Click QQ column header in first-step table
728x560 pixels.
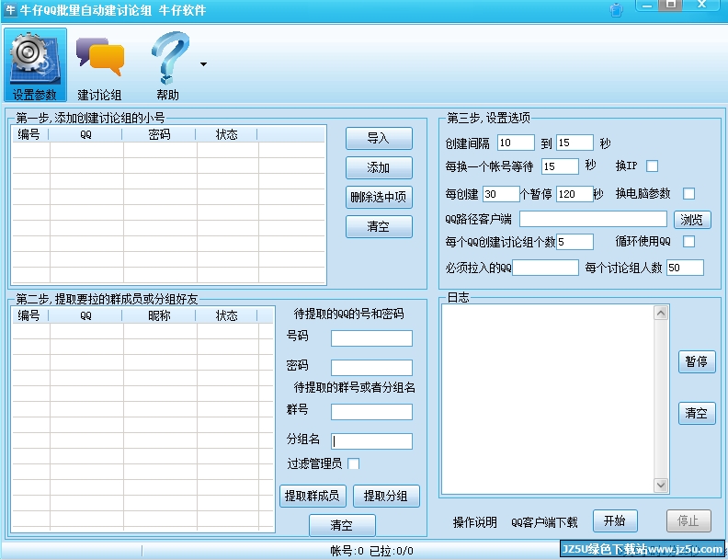click(85, 134)
